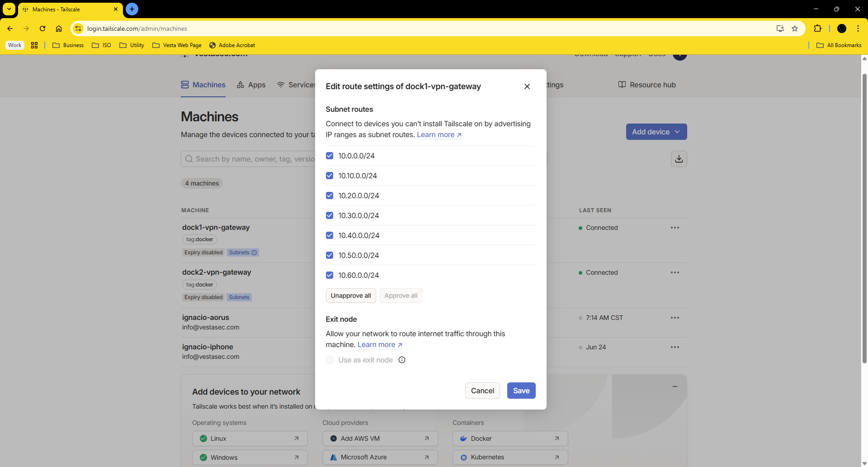
Task: Open the tab search dropdown
Action: (x=9, y=9)
